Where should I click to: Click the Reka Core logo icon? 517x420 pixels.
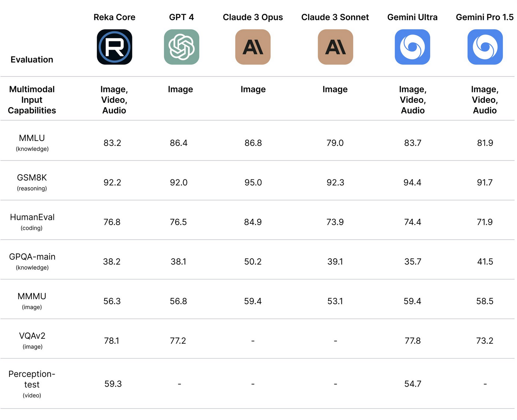point(114,47)
